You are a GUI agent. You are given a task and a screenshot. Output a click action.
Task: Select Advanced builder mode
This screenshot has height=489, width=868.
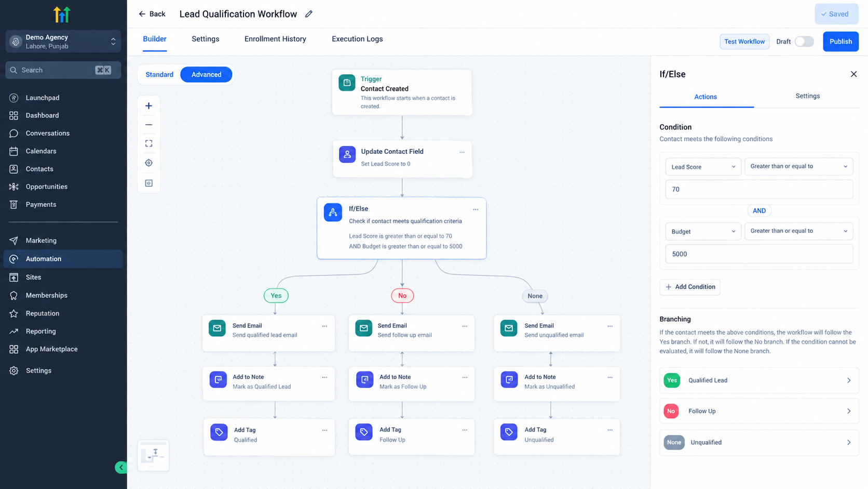coord(206,74)
